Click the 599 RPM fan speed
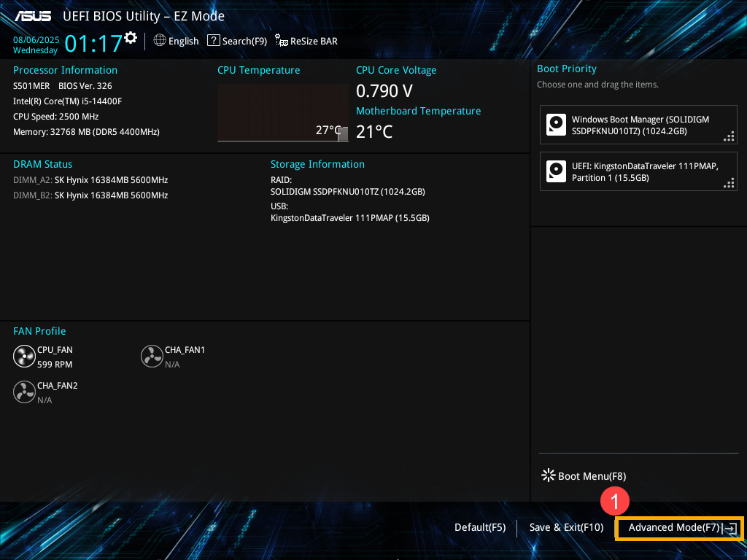Viewport: 747px width, 560px height. [55, 365]
